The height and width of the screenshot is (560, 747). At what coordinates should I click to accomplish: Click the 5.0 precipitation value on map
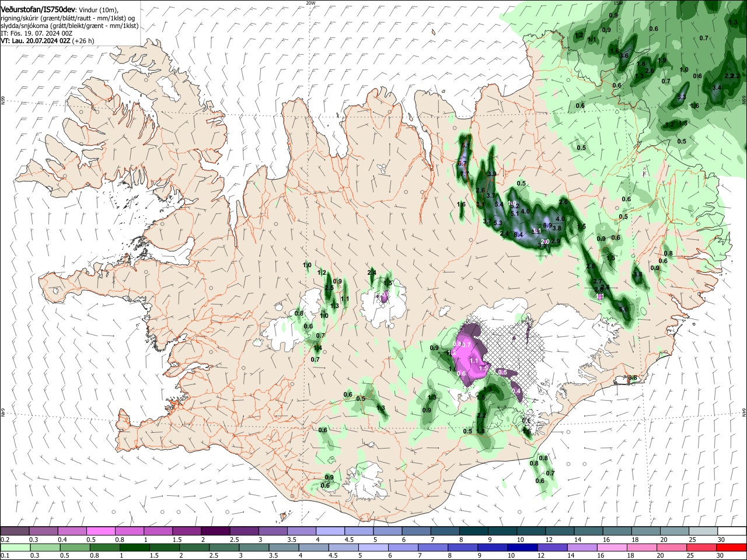tap(623, 309)
